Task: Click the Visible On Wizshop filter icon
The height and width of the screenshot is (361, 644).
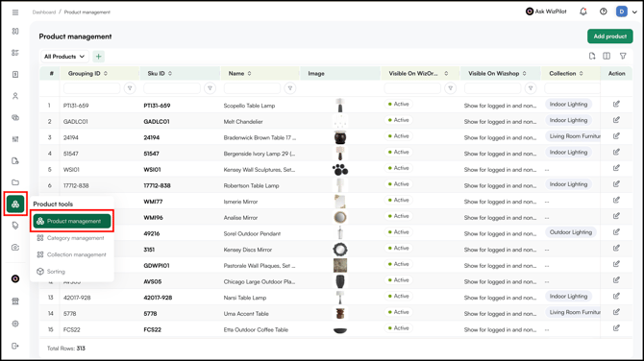Action: coord(531,88)
